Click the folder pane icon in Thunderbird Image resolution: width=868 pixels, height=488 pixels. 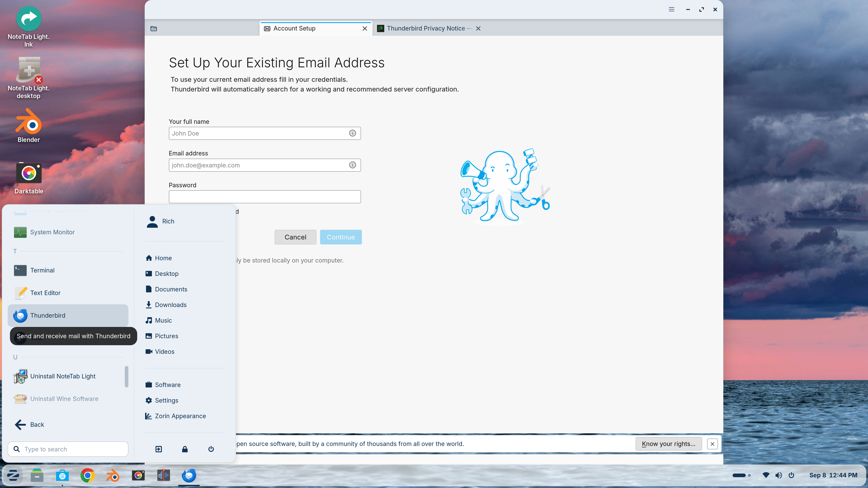[154, 29]
